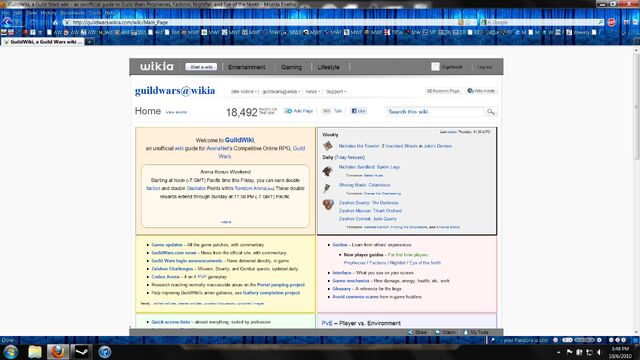The image size is (640, 360).
Task: Click the Facebook Like button
Action: (x=358, y=111)
